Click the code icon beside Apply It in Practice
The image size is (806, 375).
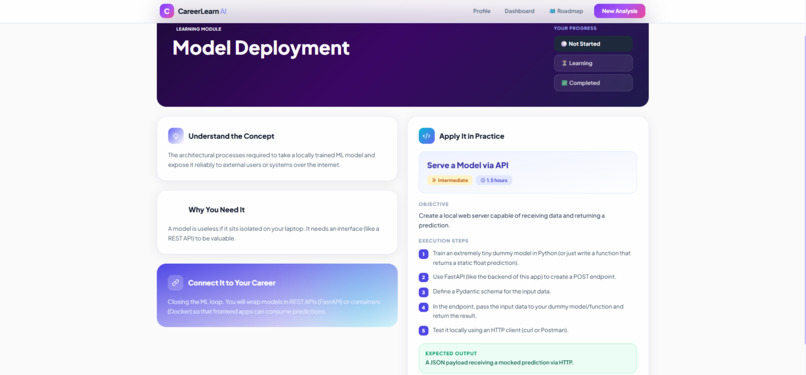427,136
